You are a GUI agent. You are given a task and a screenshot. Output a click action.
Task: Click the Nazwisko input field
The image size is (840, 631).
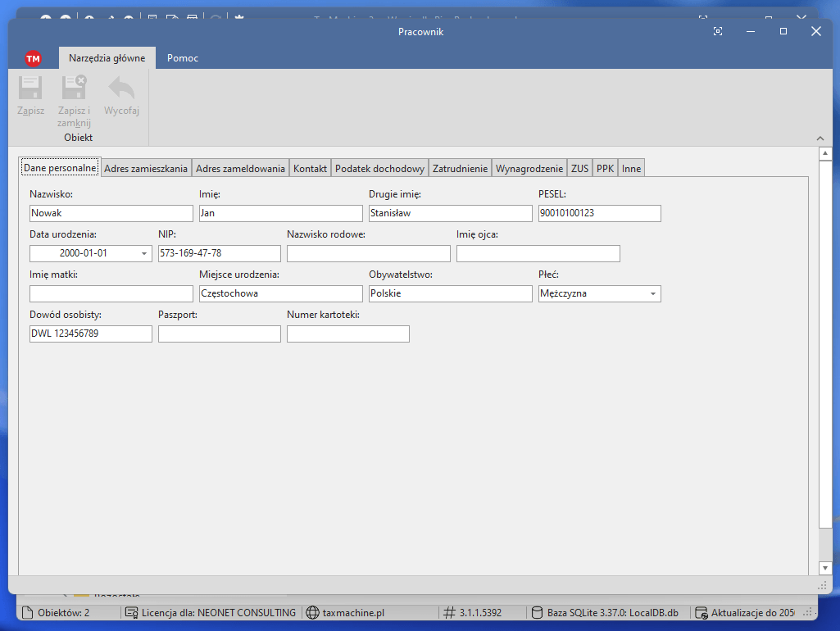click(x=111, y=213)
